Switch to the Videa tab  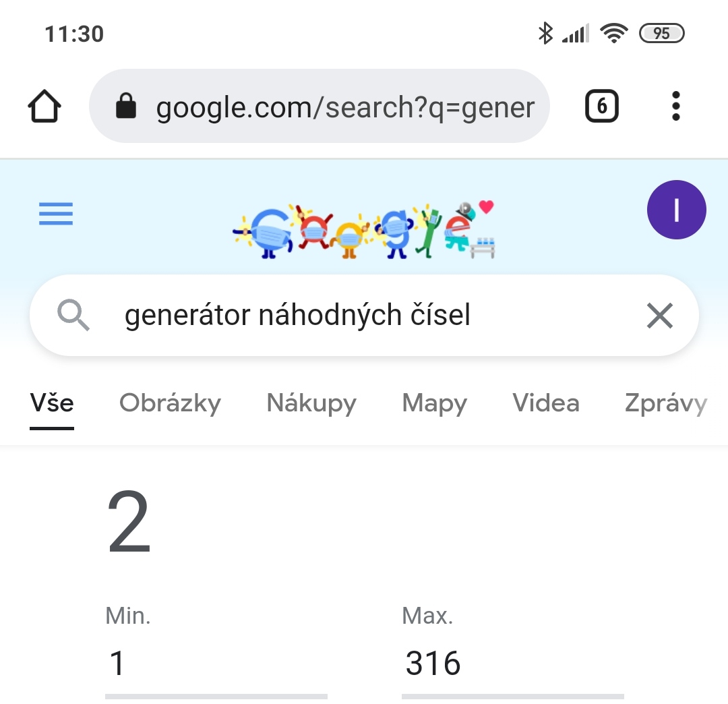[545, 403]
